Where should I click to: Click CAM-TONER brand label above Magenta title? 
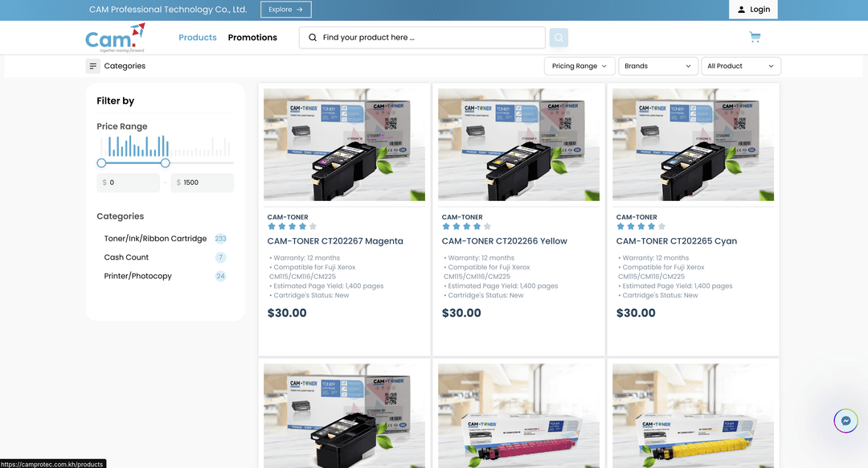tap(288, 217)
